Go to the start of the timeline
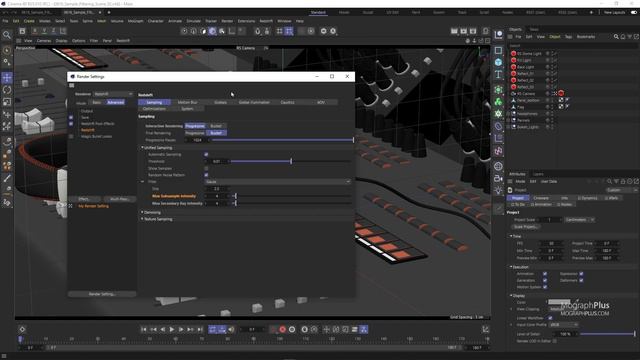This screenshot has width=640, height=360. point(144,329)
